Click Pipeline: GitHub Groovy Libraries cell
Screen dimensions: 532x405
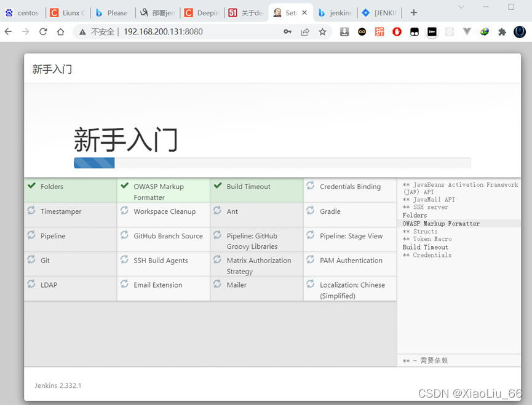(256, 239)
